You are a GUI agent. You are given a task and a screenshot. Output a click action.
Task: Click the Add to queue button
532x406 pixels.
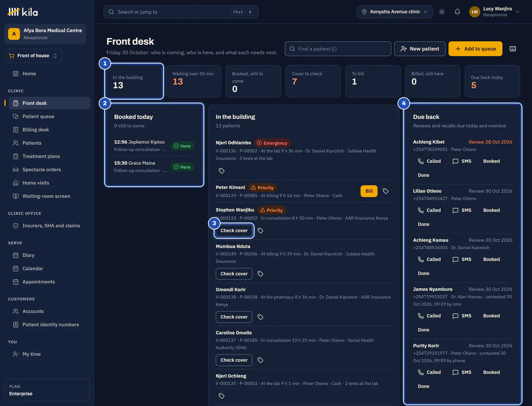click(475, 49)
